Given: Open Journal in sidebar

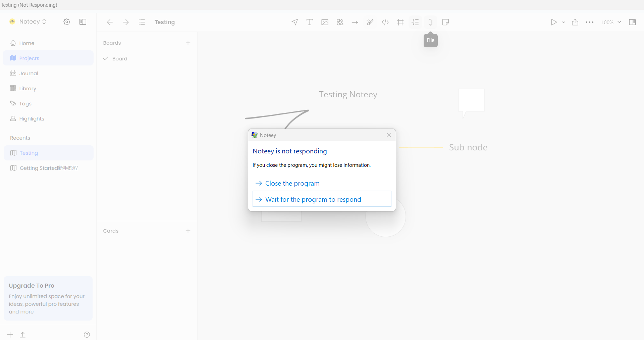Looking at the screenshot, I should [x=48, y=73].
